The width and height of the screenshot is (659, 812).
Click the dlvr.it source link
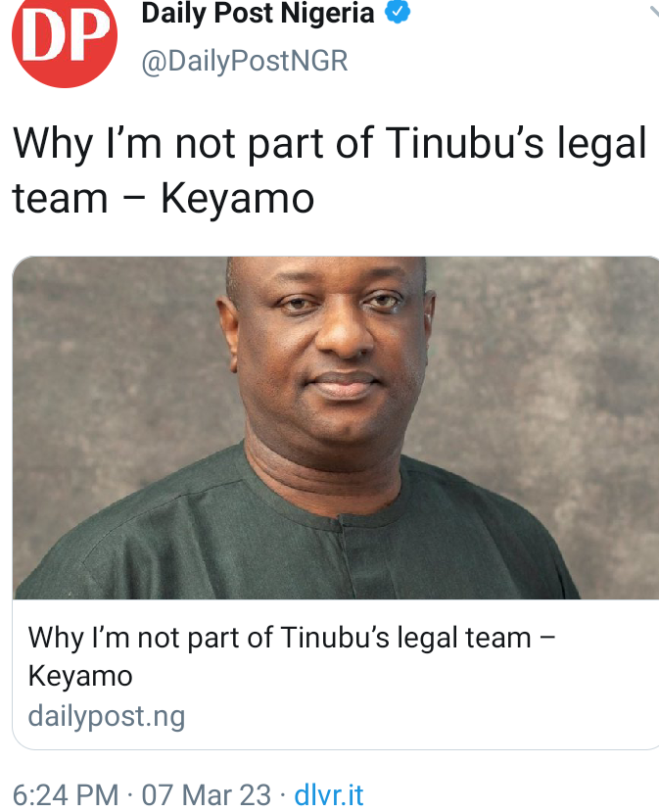click(x=329, y=795)
